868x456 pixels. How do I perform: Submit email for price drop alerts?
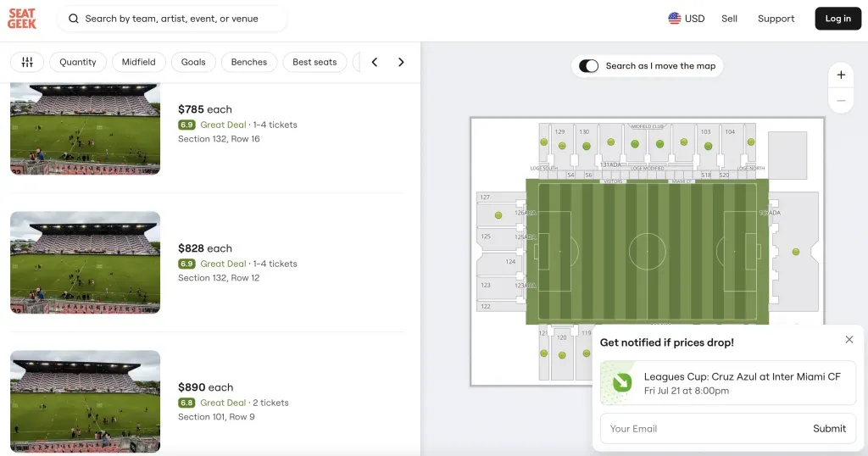[x=829, y=429]
